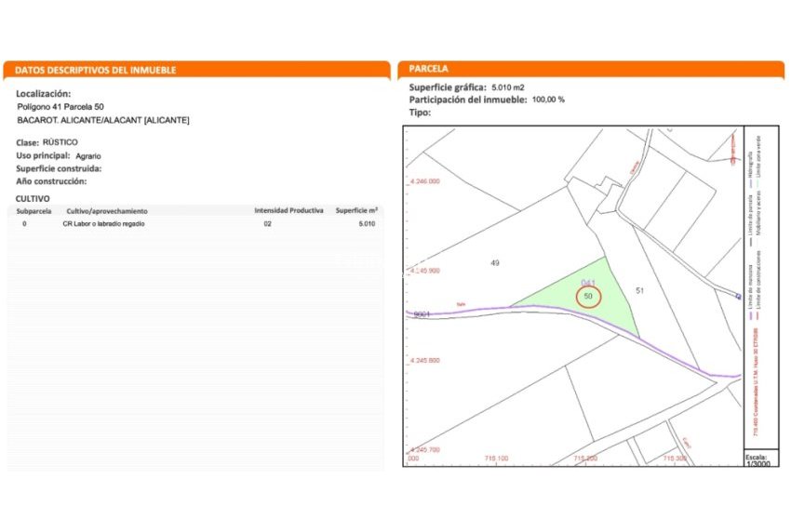Select the DATOS DESCRIPTIVOS DEL INMUEBLE header
The width and height of the screenshot is (791, 532).
pos(98,70)
